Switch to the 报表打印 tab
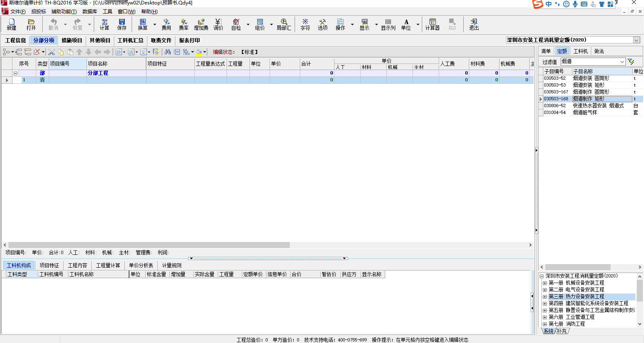644x343 pixels. pyautogui.click(x=189, y=41)
